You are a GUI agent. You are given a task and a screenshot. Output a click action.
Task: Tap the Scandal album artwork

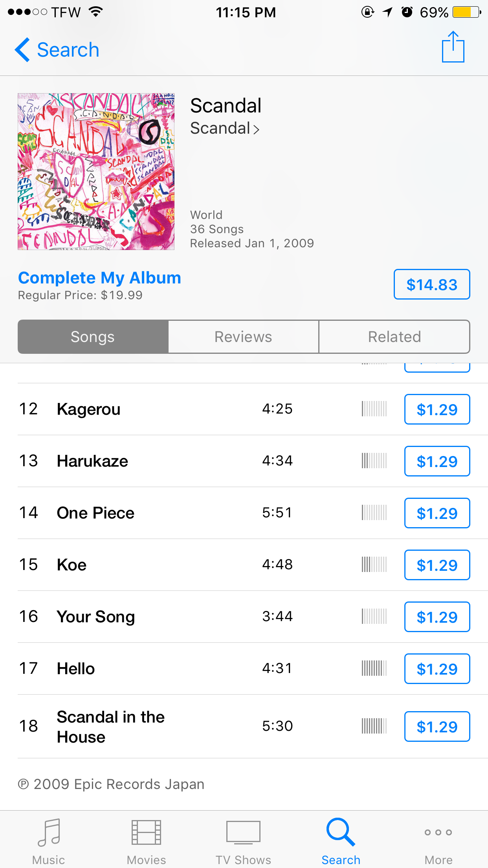pos(96,171)
